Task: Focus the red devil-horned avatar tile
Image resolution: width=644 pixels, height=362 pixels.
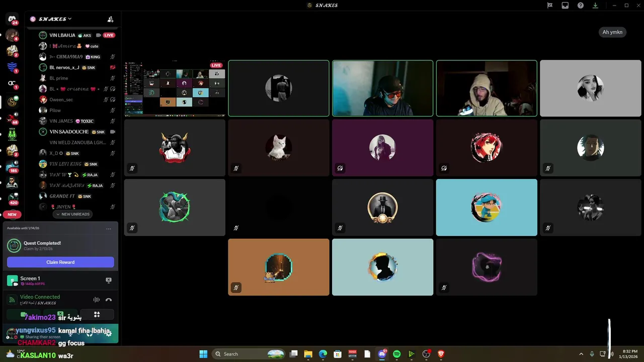Action: (x=175, y=148)
